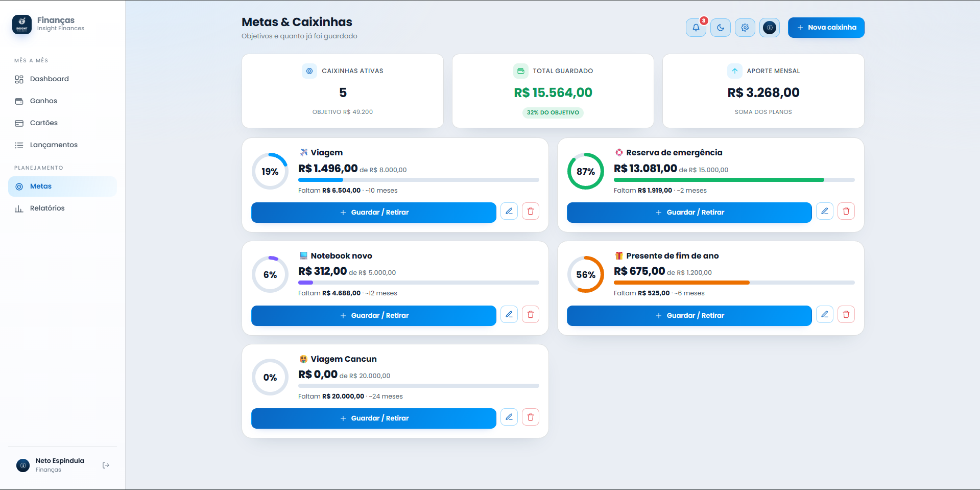Click Guardar / Retirar for Notebook novo
Viewport: 980px width, 490px height.
373,316
